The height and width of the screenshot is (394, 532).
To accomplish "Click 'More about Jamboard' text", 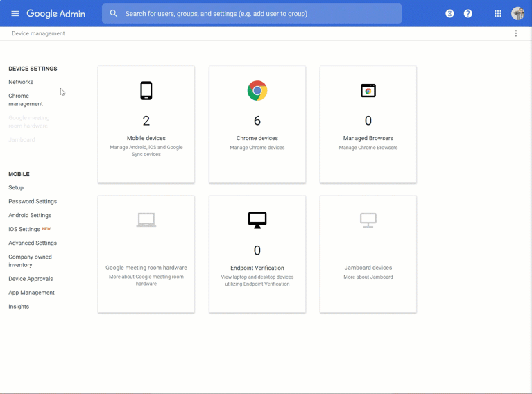I will [368, 277].
